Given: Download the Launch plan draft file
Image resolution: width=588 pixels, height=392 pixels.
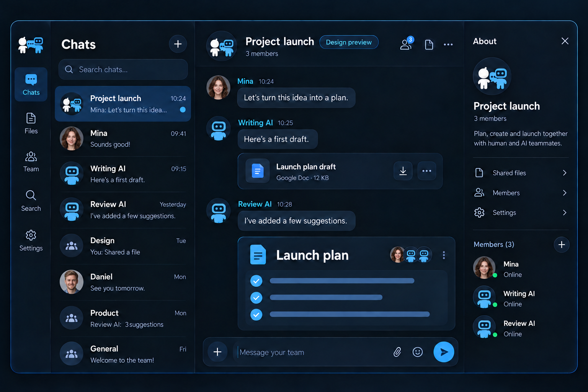Looking at the screenshot, I should click(x=403, y=171).
